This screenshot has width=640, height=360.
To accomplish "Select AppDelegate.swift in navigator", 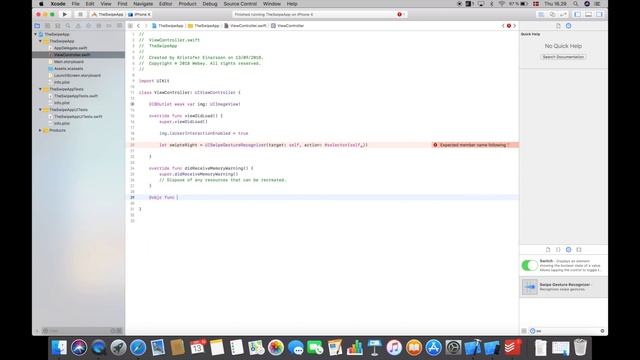I will coord(70,48).
